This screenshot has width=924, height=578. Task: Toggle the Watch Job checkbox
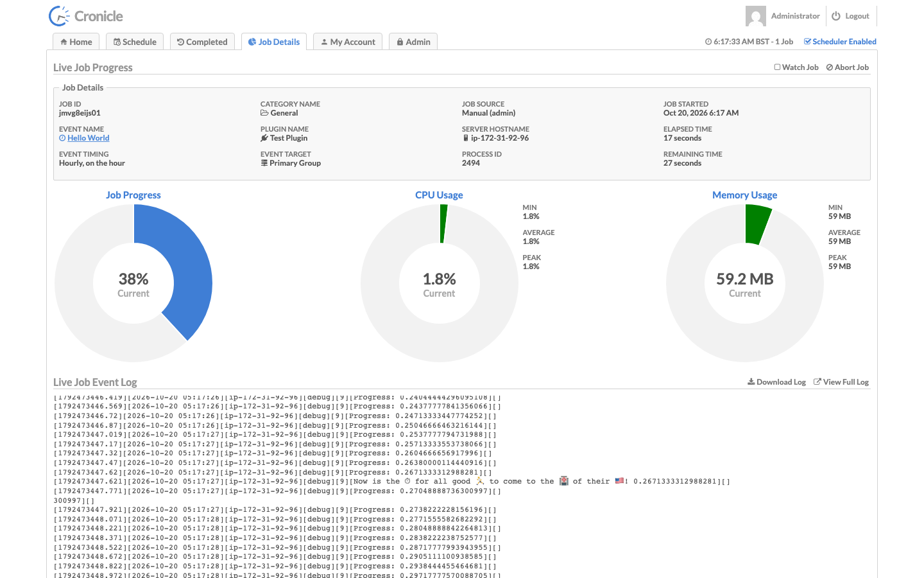777,67
